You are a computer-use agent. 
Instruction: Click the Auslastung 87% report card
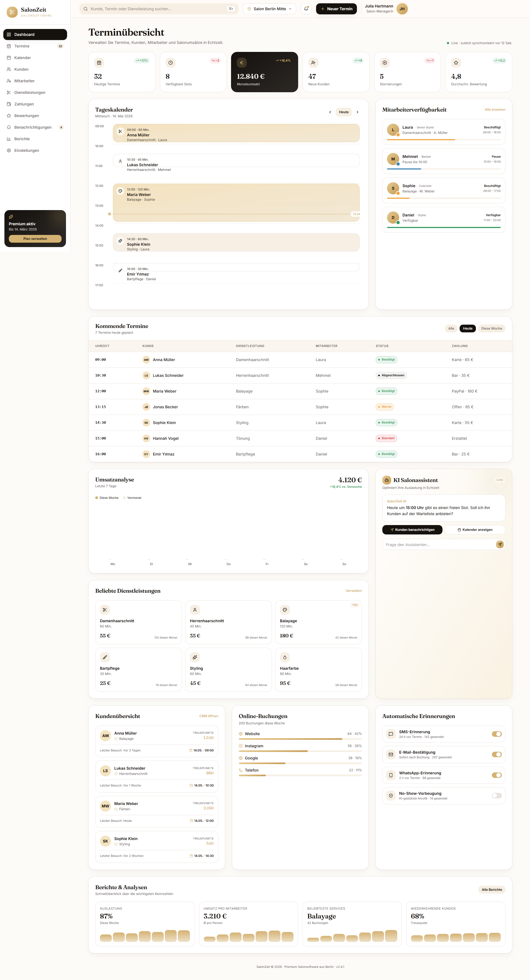(x=145, y=924)
